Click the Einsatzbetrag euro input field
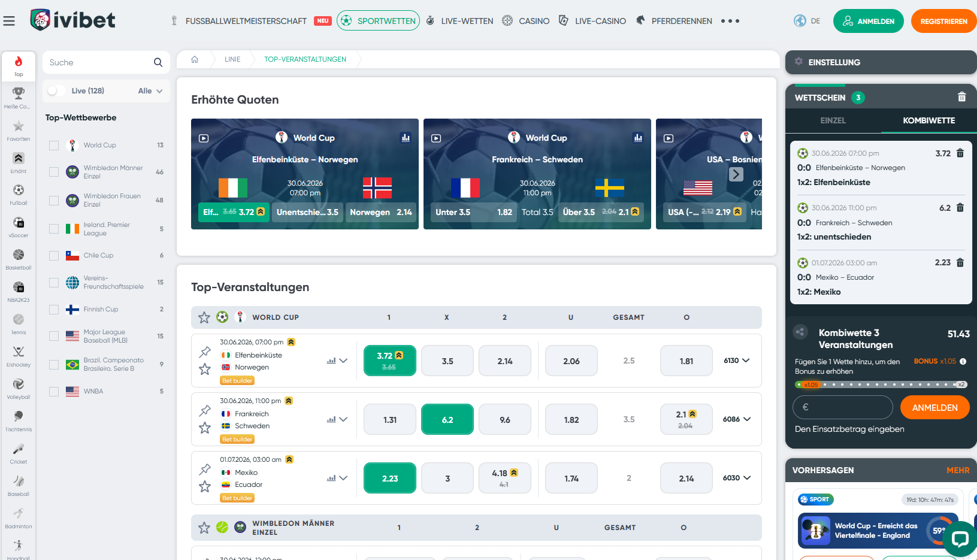This screenshot has width=977, height=560. [843, 407]
